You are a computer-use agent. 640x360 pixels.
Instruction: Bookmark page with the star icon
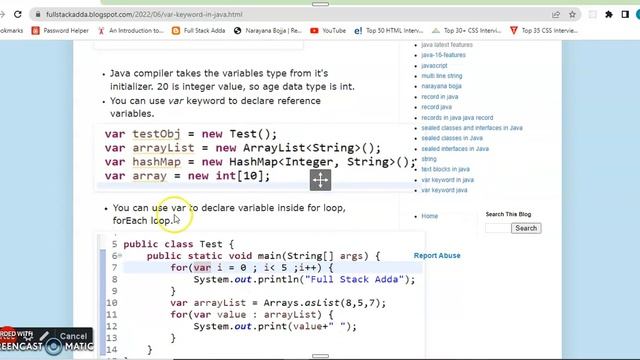click(572, 15)
